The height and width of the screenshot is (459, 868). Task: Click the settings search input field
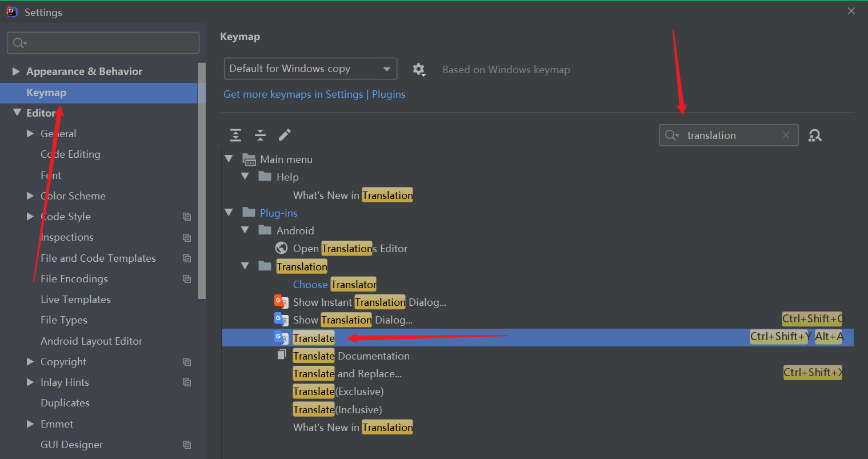click(x=103, y=43)
